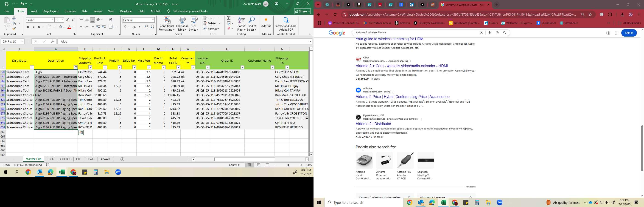Click the Fill Color paint bucket
This screenshot has height=207, width=644.
click(61, 27)
